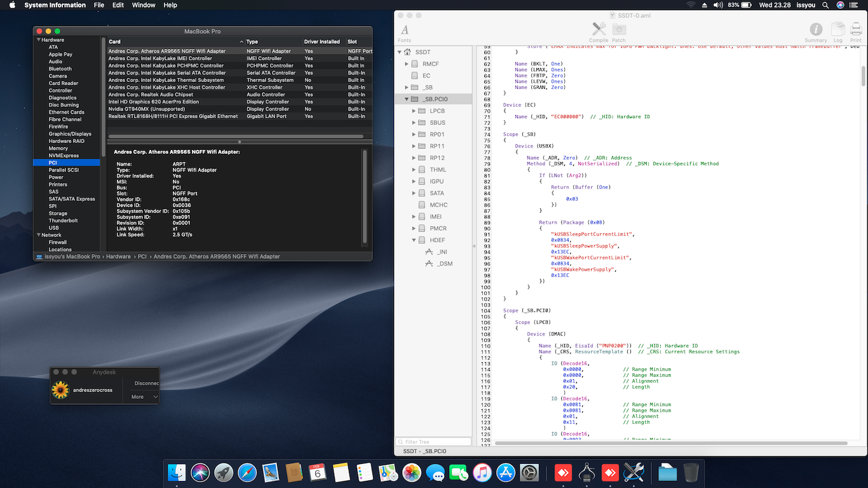Screen dimensions: 868x488
Task: Click the Print toolbar icon
Action: click(x=856, y=32)
